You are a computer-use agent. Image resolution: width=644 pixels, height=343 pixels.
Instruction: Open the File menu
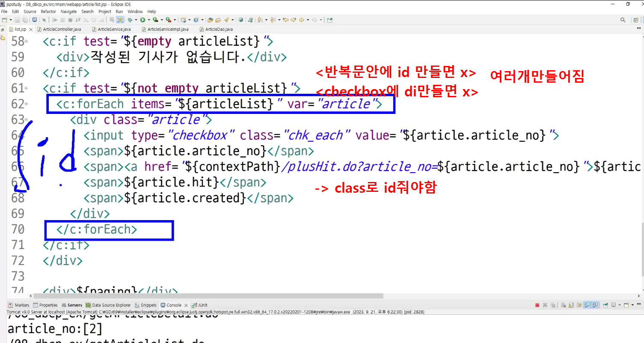point(4,12)
